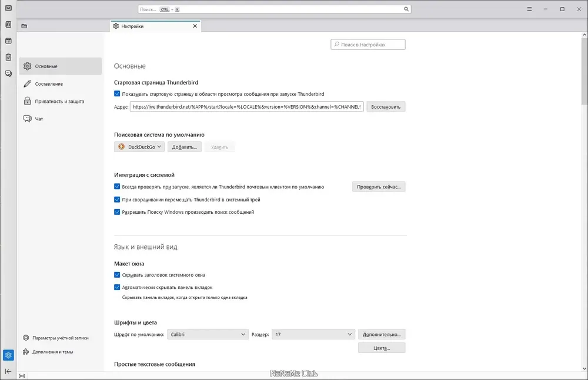This screenshot has height=380, width=588.
Task: Open the Цвета colors button
Action: 382,348
